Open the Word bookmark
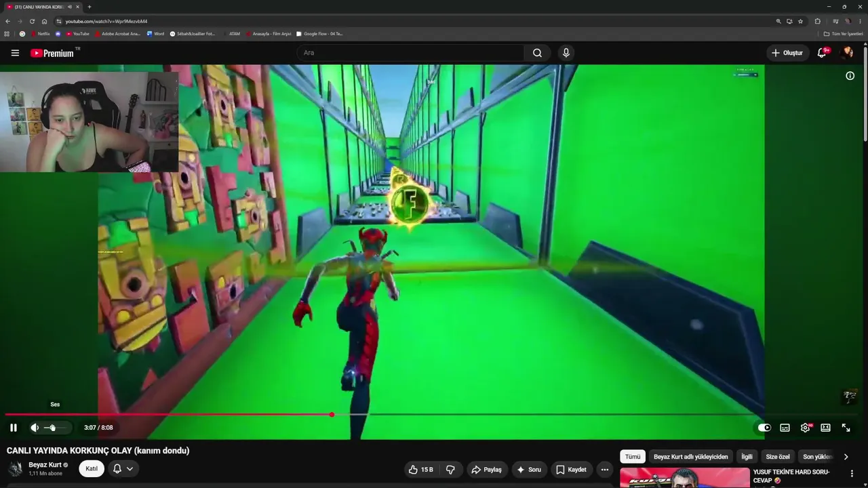This screenshot has height=488, width=868. 155,34
